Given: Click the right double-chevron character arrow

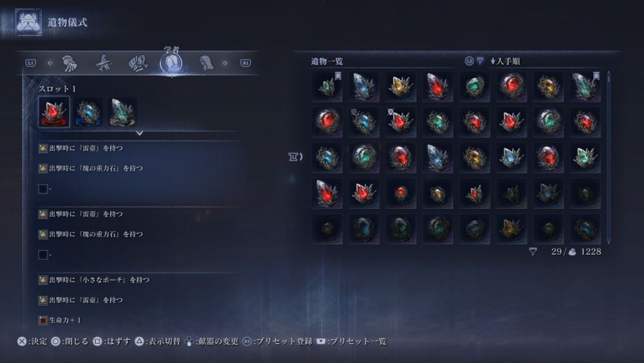Looking at the screenshot, I should 225,63.
